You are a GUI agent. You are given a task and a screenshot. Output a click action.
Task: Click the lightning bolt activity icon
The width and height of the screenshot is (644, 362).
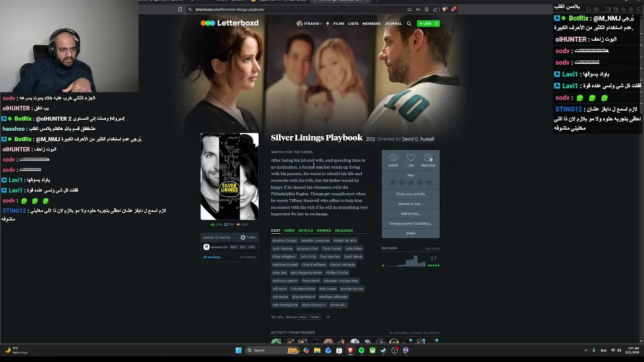tap(328, 24)
